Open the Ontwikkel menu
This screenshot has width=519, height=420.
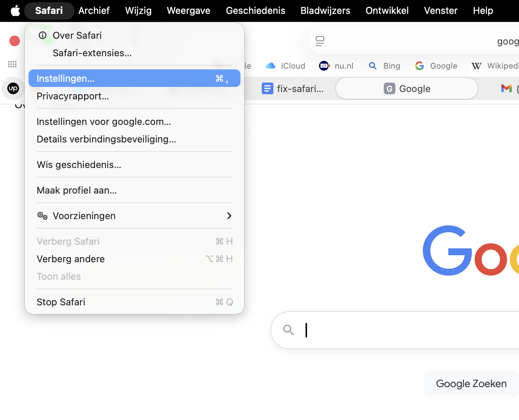pos(387,11)
